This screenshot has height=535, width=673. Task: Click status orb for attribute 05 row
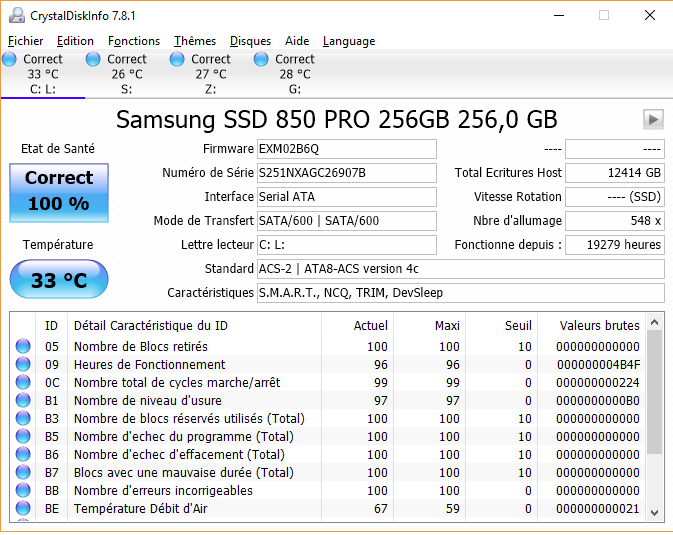23,347
